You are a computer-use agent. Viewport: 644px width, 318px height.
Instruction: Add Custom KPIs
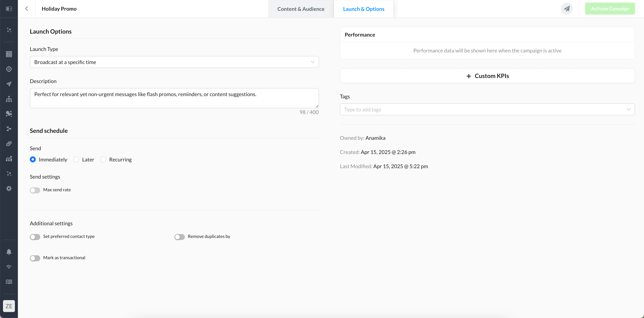(487, 76)
